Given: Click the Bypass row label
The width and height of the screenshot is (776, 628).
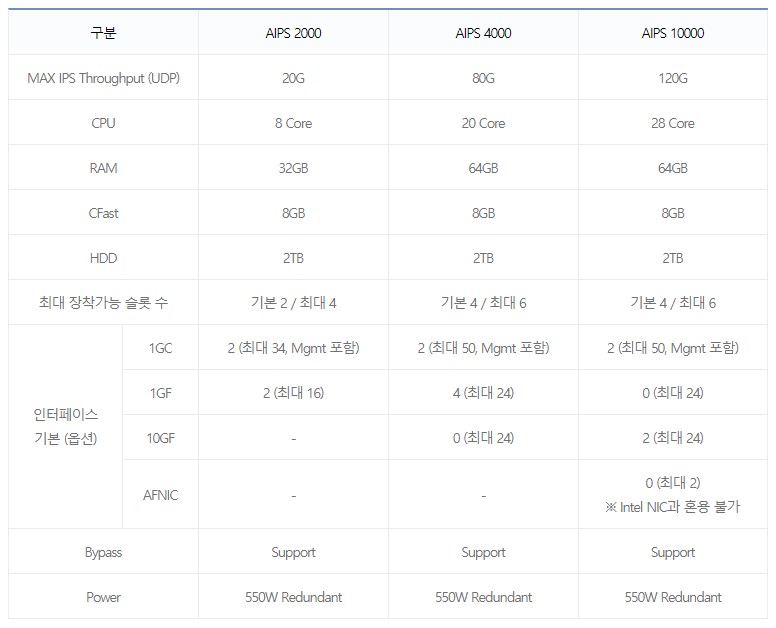Looking at the screenshot, I should 103,552.
